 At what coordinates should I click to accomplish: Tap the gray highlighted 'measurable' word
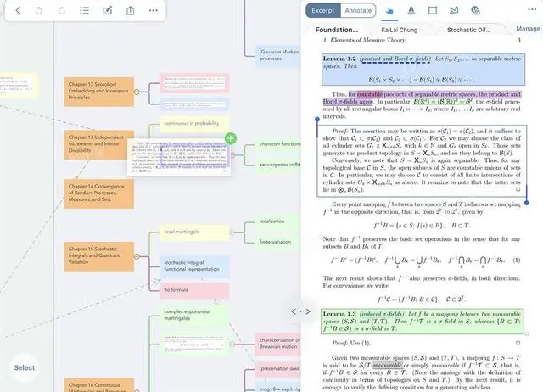tap(388, 365)
